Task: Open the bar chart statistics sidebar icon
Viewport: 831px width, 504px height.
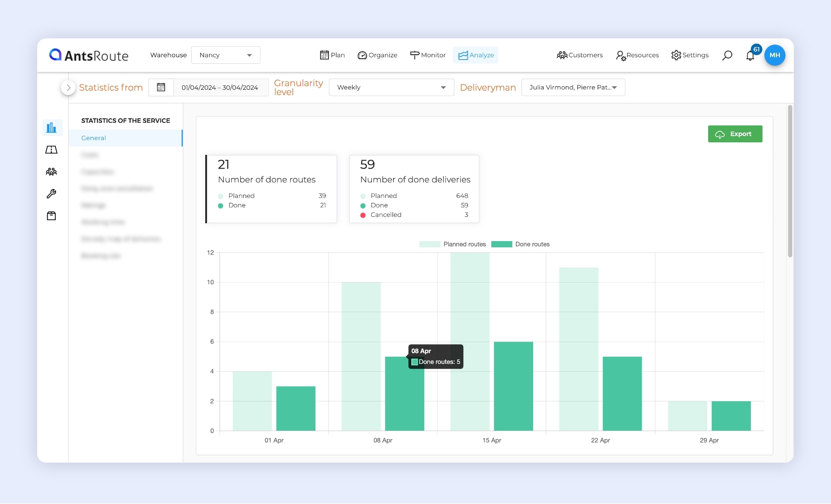Action: (52, 128)
